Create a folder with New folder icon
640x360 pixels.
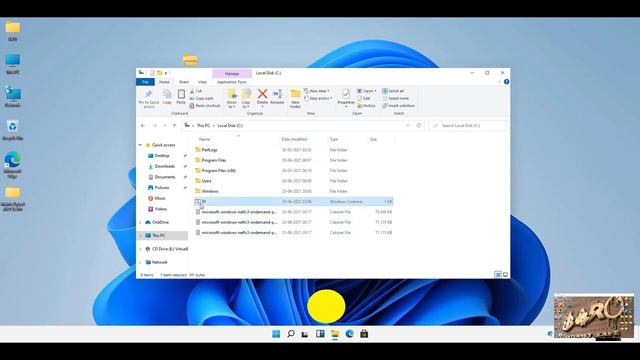click(296, 94)
